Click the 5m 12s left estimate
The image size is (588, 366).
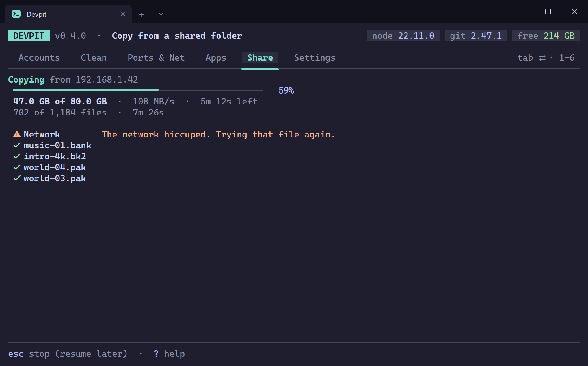229,101
